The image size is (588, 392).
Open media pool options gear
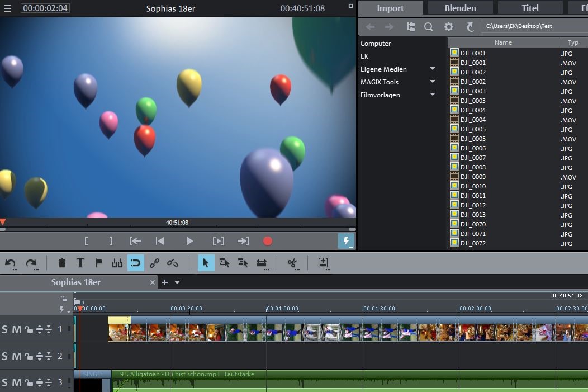[449, 27]
